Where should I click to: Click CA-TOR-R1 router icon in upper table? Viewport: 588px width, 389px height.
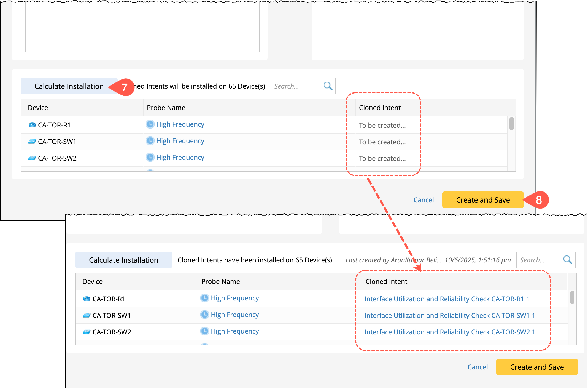tap(32, 125)
